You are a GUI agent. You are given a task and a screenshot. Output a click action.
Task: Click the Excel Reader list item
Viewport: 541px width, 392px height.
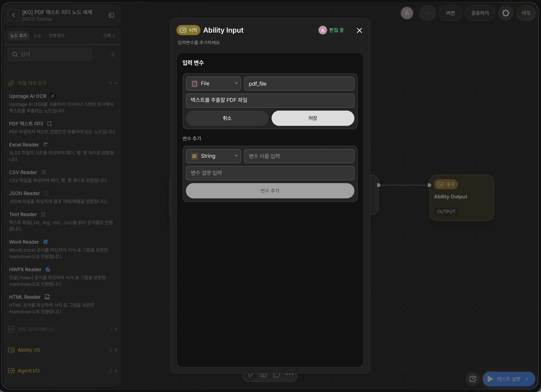tap(62, 152)
